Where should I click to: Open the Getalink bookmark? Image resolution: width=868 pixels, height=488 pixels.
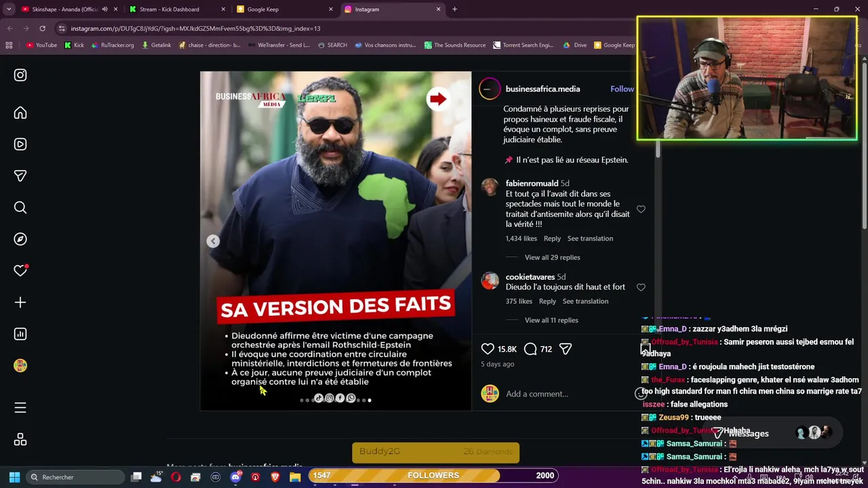point(156,45)
